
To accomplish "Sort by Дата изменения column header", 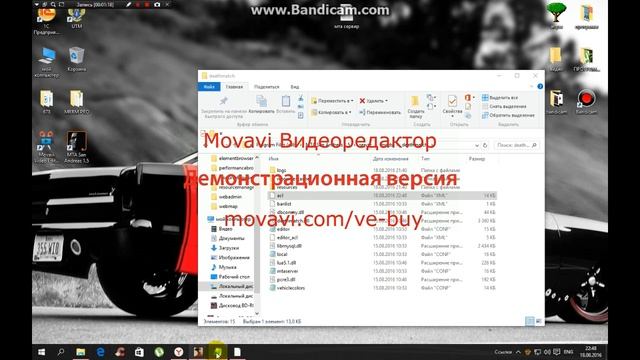I will tap(390, 158).
